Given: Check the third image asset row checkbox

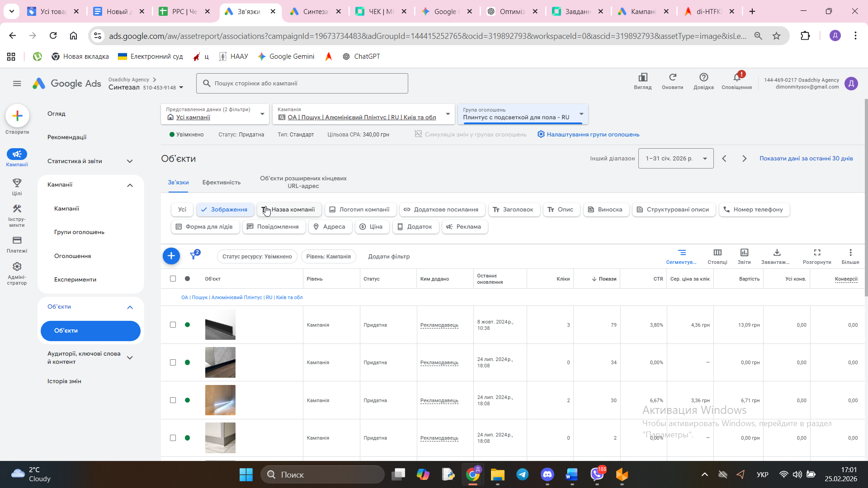Looking at the screenshot, I should (173, 400).
